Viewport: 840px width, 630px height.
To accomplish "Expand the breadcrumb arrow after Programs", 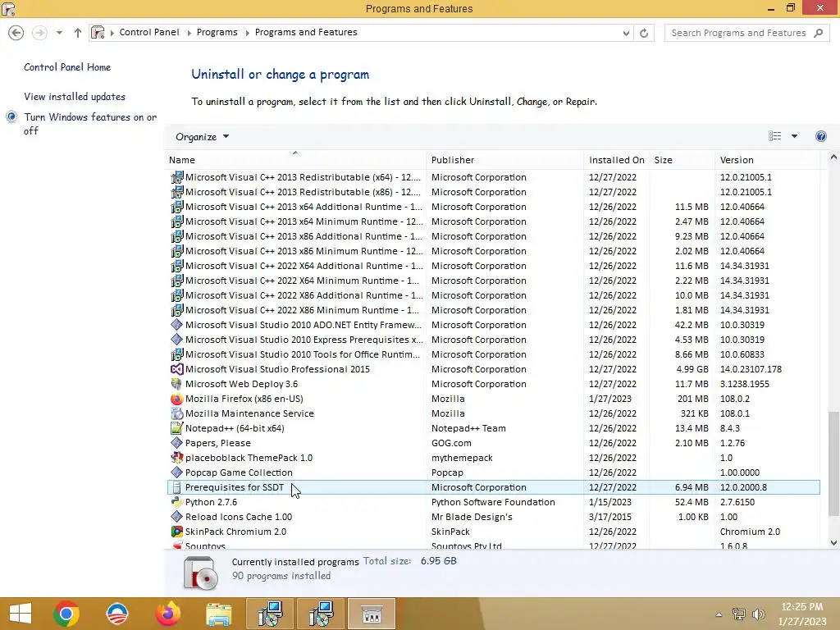I will pyautogui.click(x=247, y=33).
